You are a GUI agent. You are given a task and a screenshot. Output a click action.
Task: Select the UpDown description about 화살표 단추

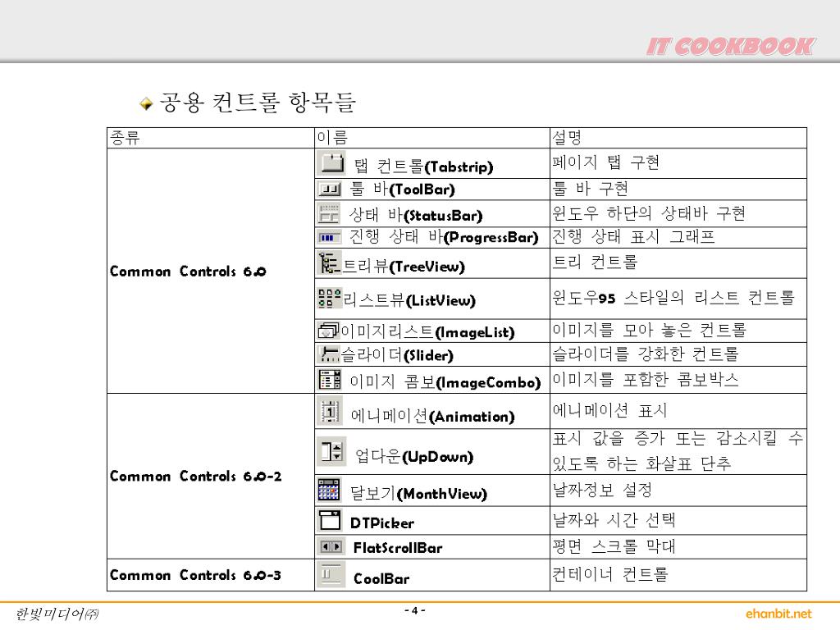click(678, 451)
